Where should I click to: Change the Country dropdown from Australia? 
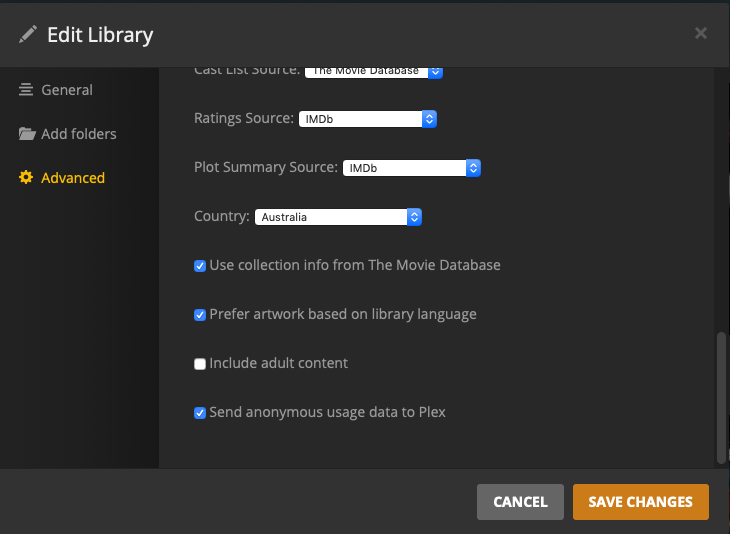tap(338, 217)
